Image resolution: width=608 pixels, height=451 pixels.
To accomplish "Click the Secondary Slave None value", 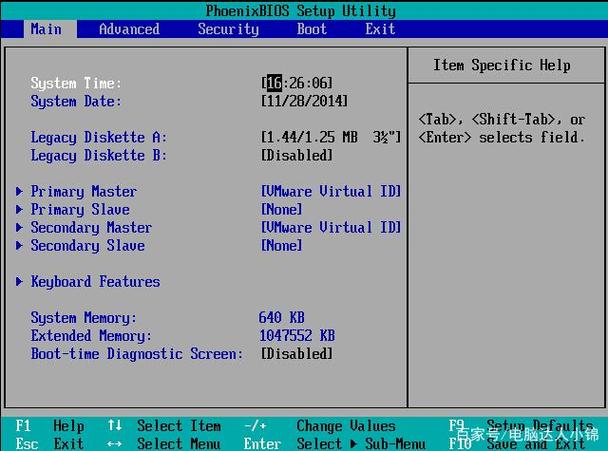I will [x=282, y=245].
